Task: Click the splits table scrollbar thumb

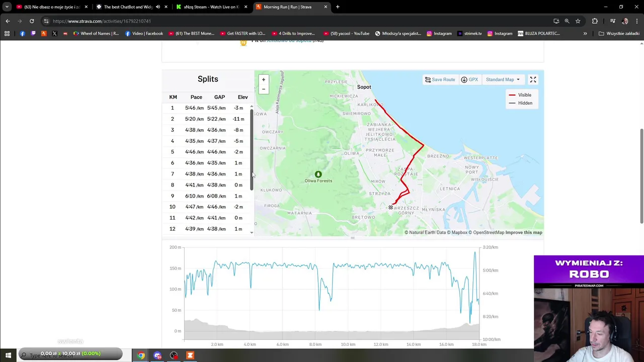Action: pyautogui.click(x=252, y=149)
